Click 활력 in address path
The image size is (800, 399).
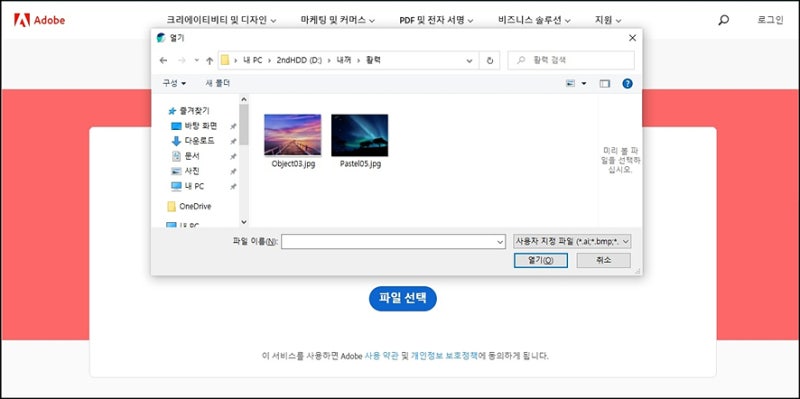pyautogui.click(x=373, y=60)
